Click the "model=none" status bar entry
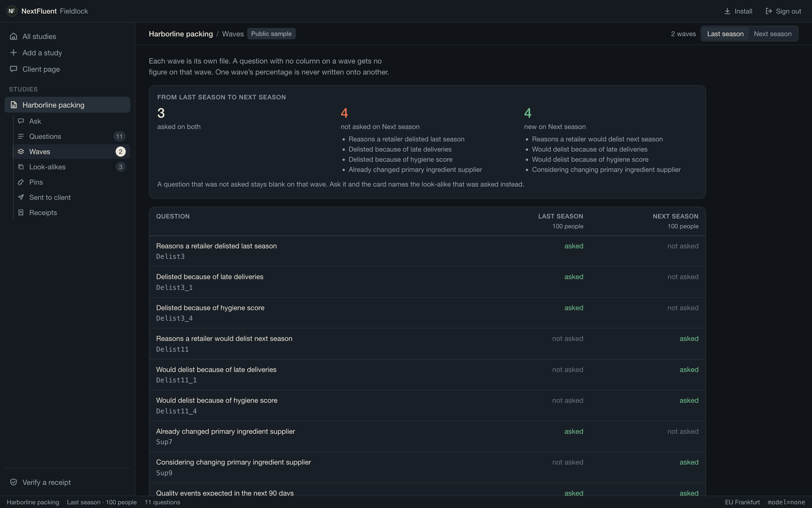This screenshot has height=508, width=812. click(786, 502)
